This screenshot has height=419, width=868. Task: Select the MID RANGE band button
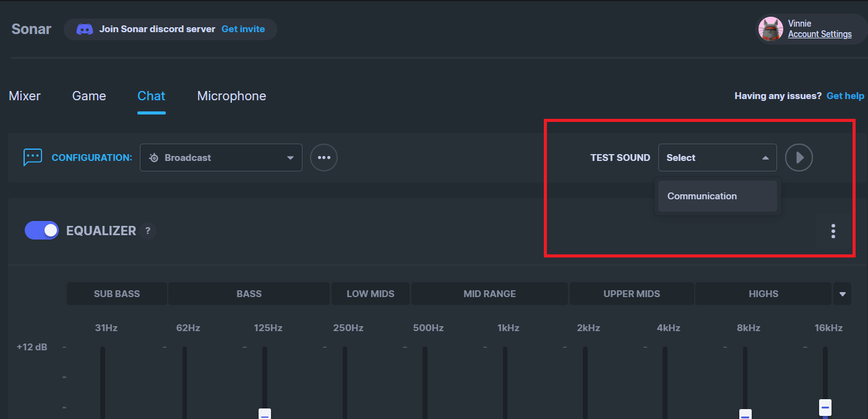coord(489,294)
